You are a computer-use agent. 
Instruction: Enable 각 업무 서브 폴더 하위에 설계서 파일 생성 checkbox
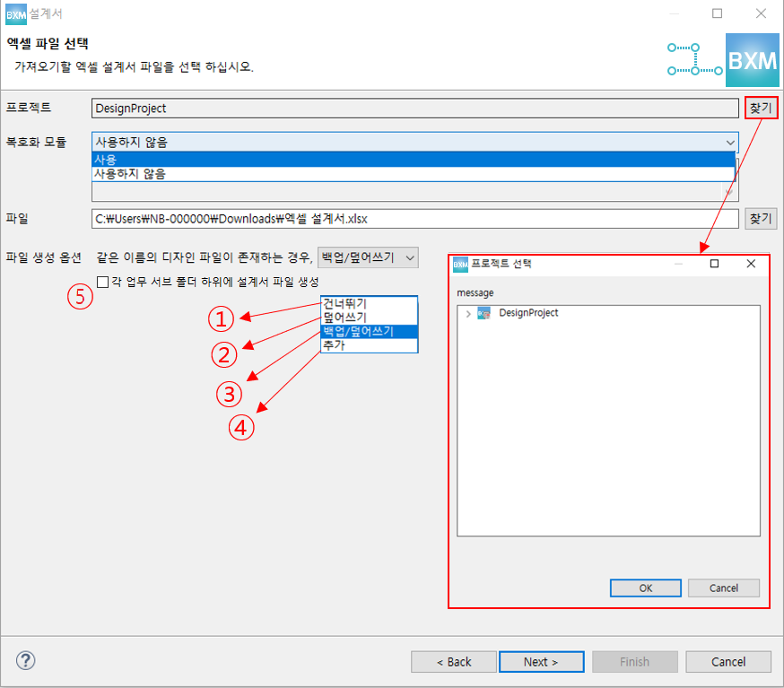pos(102,282)
